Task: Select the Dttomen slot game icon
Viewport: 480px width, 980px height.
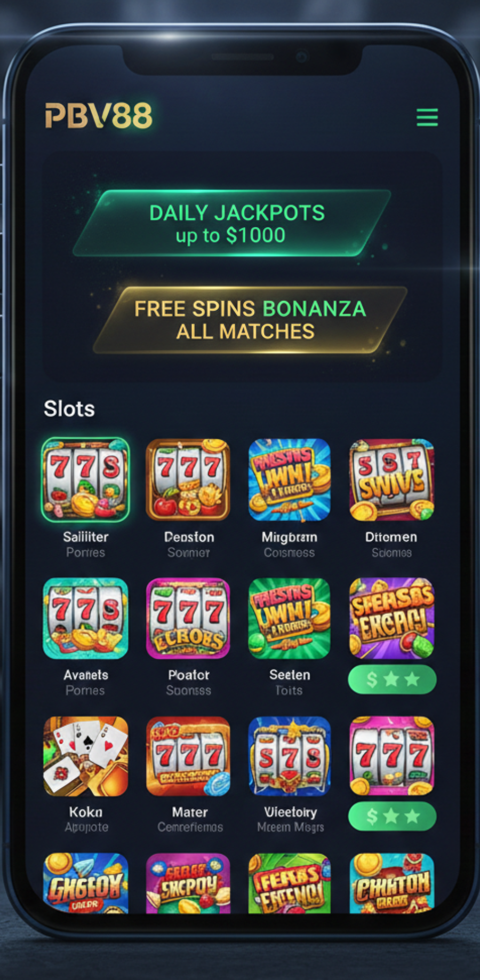Action: [391, 479]
